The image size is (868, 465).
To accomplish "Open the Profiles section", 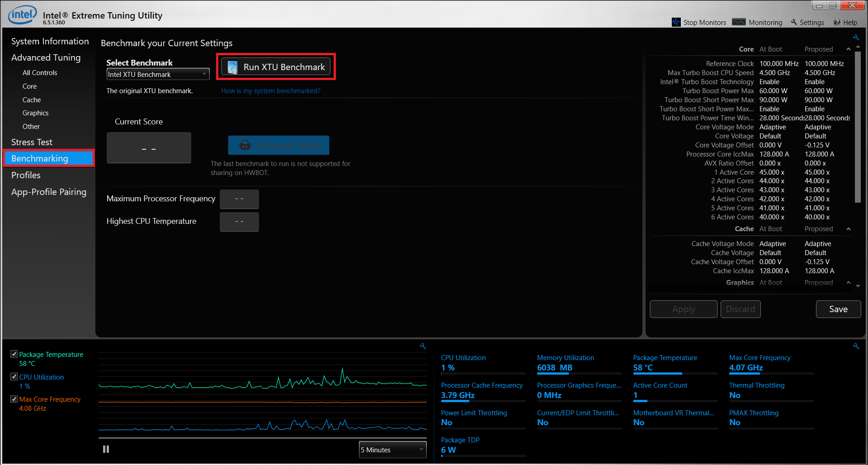I will coord(26,175).
